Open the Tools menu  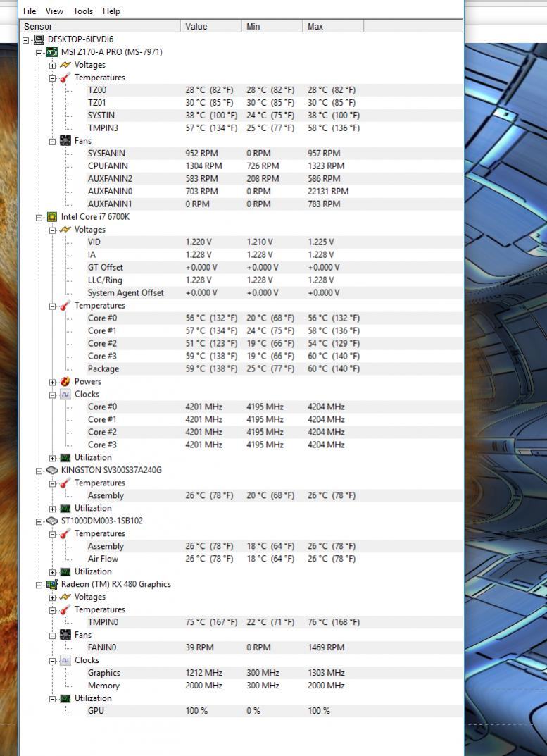[83, 11]
